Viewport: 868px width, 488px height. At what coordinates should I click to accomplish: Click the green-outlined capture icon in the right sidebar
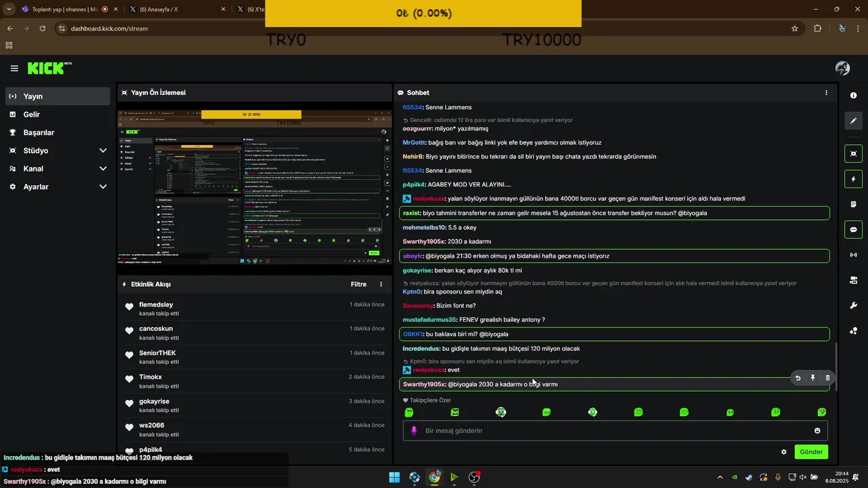click(x=853, y=153)
